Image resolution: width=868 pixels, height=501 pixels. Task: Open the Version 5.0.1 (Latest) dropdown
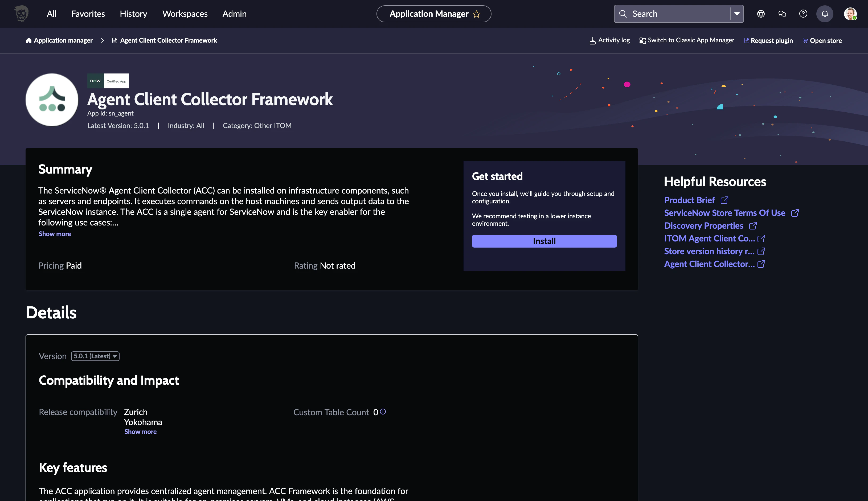click(95, 356)
